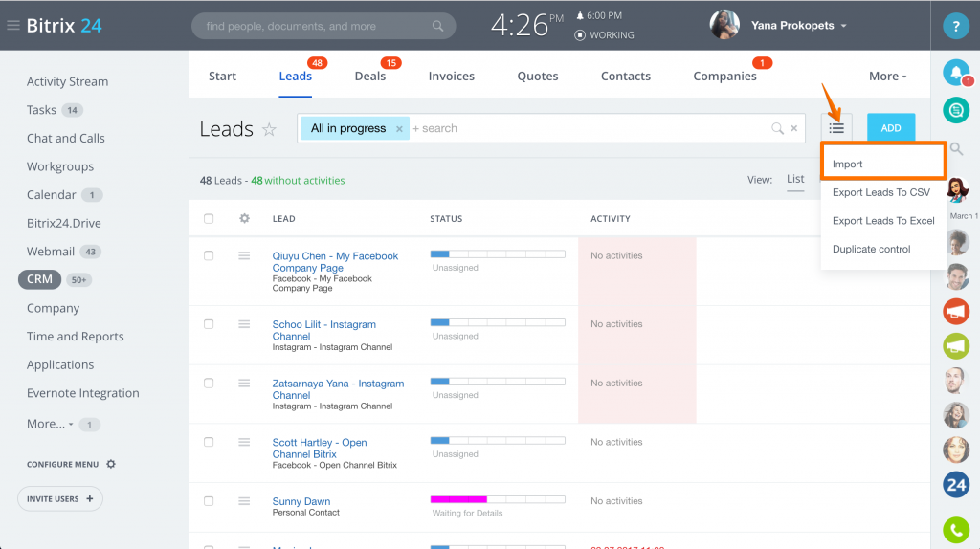Viewport: 980px width, 549px height.
Task: Tick the select-all leads checkbox
Action: (209, 219)
